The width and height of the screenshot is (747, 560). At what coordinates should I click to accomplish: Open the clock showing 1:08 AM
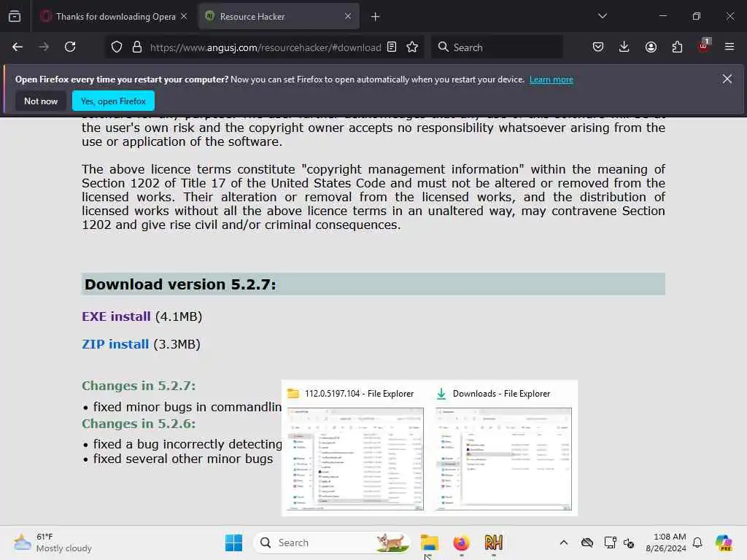666,542
